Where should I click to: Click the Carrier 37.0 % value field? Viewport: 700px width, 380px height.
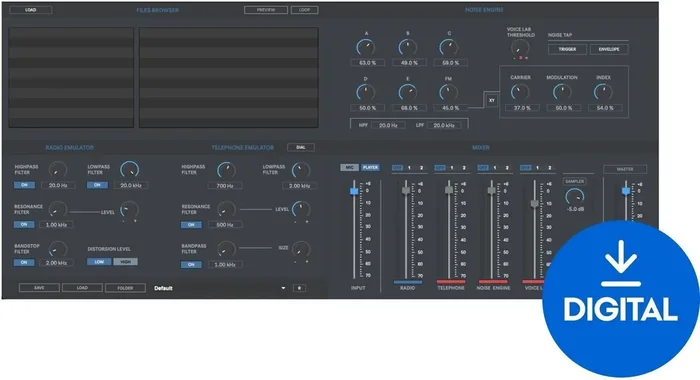(x=522, y=108)
